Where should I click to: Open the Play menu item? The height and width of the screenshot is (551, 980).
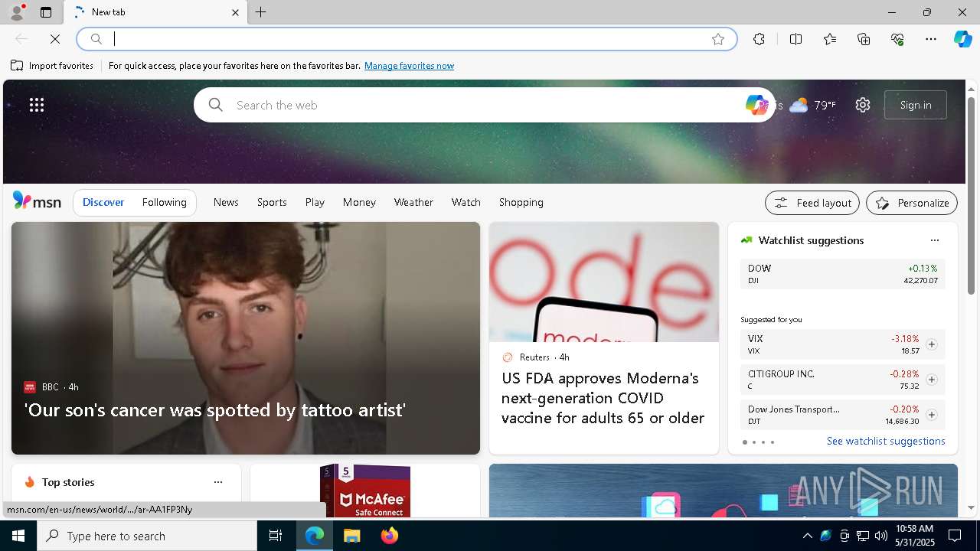tap(315, 202)
